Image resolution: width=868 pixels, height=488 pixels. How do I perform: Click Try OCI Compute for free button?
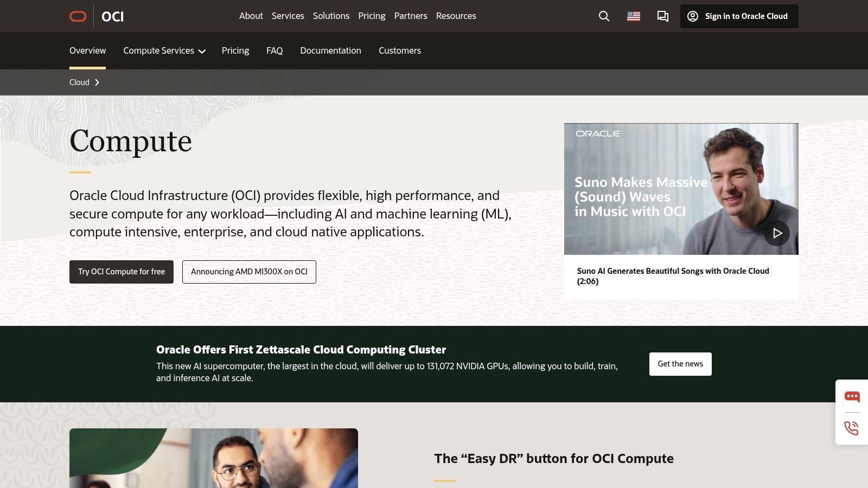coord(122,272)
